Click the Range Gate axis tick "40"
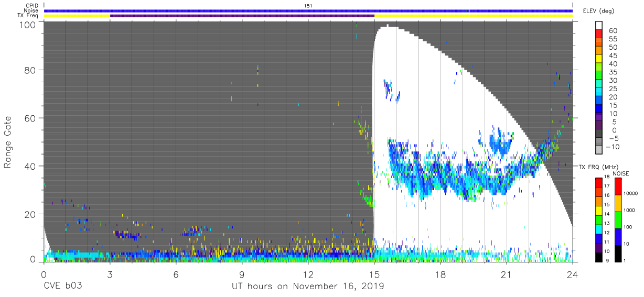Screen dimensions: 644x297 point(31,166)
